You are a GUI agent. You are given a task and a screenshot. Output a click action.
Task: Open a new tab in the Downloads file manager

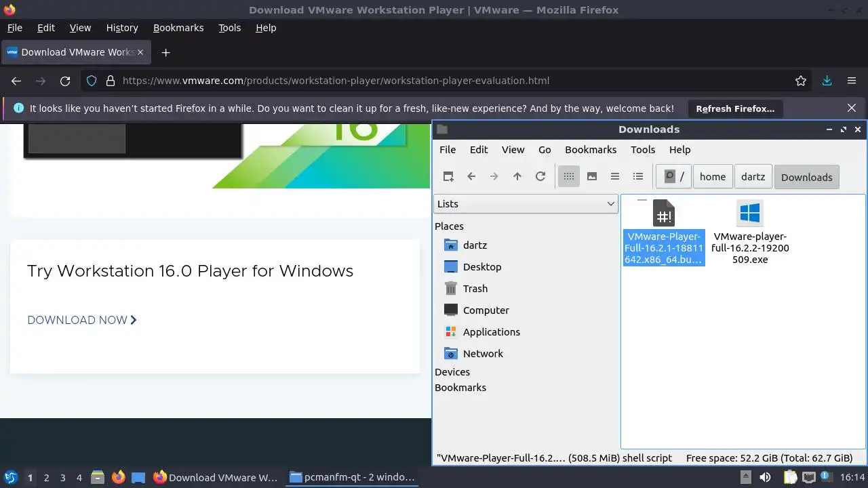[448, 176]
